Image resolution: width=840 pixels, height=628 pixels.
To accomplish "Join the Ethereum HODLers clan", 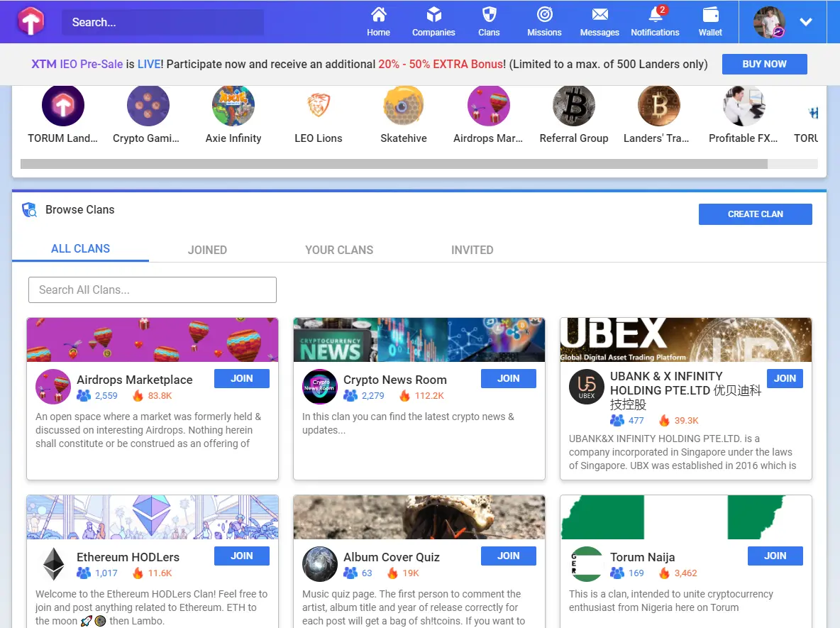I will tap(242, 556).
